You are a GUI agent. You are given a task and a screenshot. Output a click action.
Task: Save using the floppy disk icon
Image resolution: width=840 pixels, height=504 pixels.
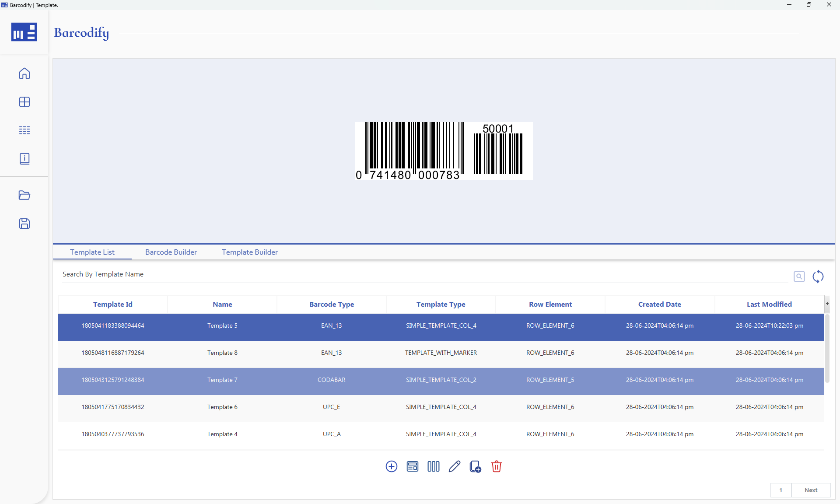[x=24, y=224]
